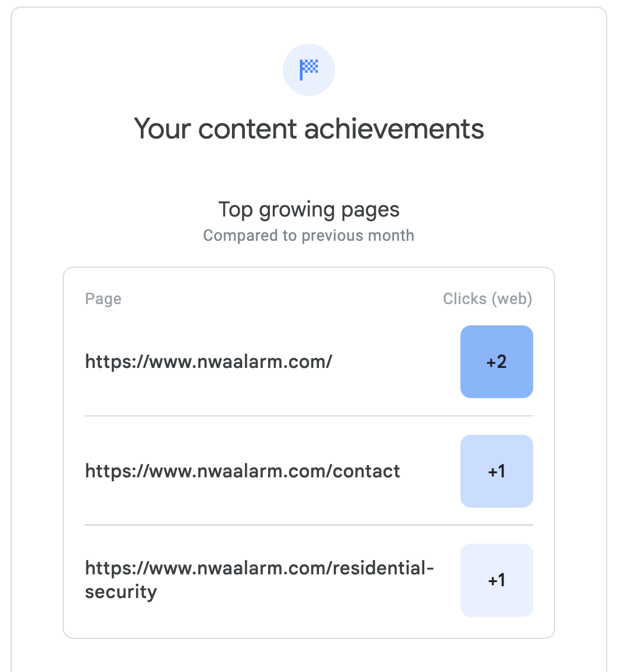619x672 pixels.
Task: Click the +2 clicks badge
Action: point(497,361)
